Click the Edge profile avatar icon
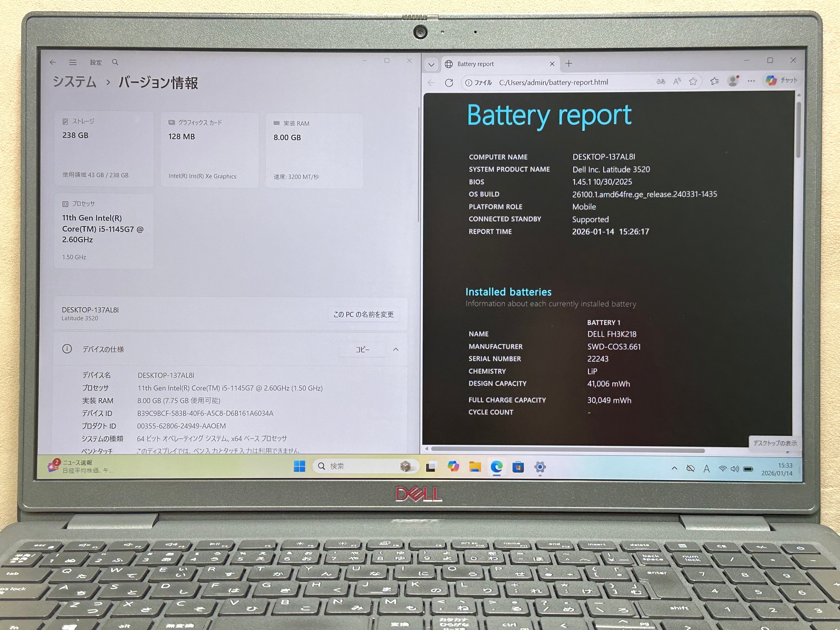Viewport: 840px width, 630px height. tap(733, 81)
